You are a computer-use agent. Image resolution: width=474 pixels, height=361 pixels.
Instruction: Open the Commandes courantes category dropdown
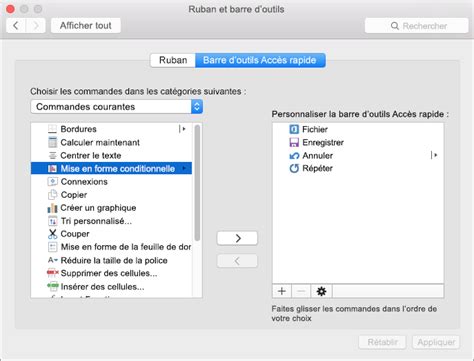point(116,107)
